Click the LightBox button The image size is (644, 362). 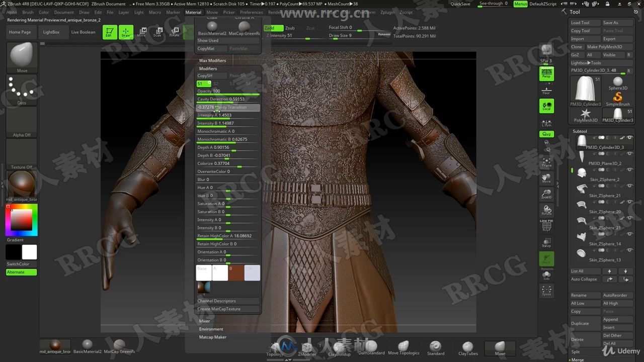51,32
